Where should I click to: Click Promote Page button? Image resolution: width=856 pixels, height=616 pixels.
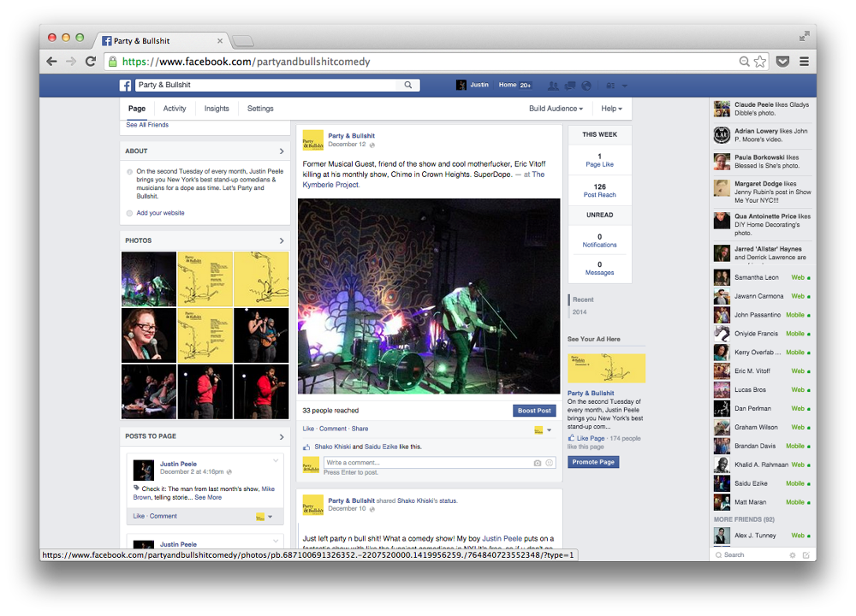(x=593, y=462)
